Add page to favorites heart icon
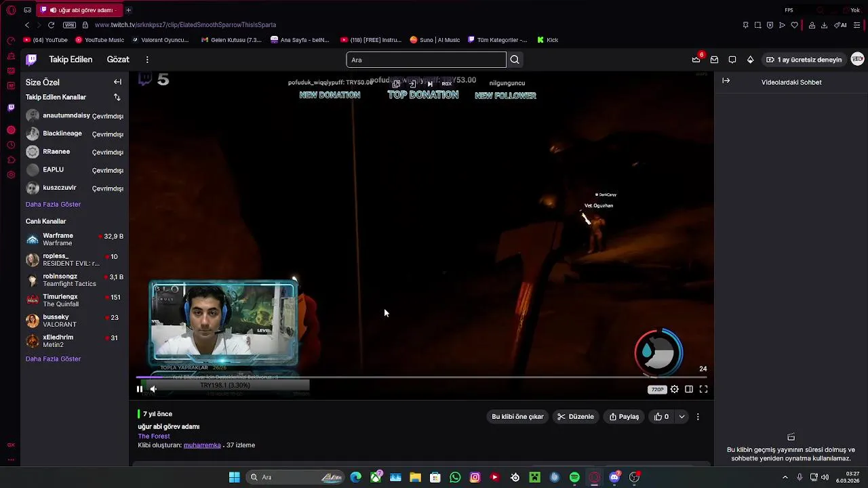 point(795,25)
